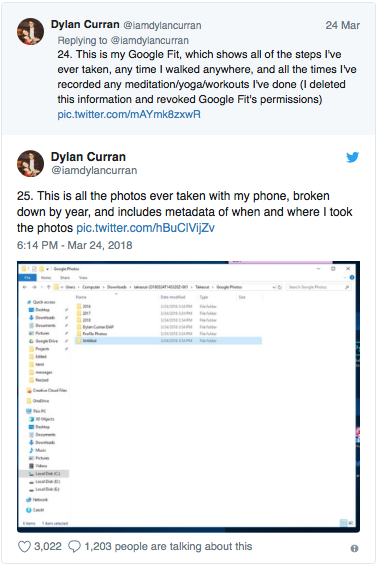
Task: Click Dylan Curran name in reply tweet
Action: point(85,24)
